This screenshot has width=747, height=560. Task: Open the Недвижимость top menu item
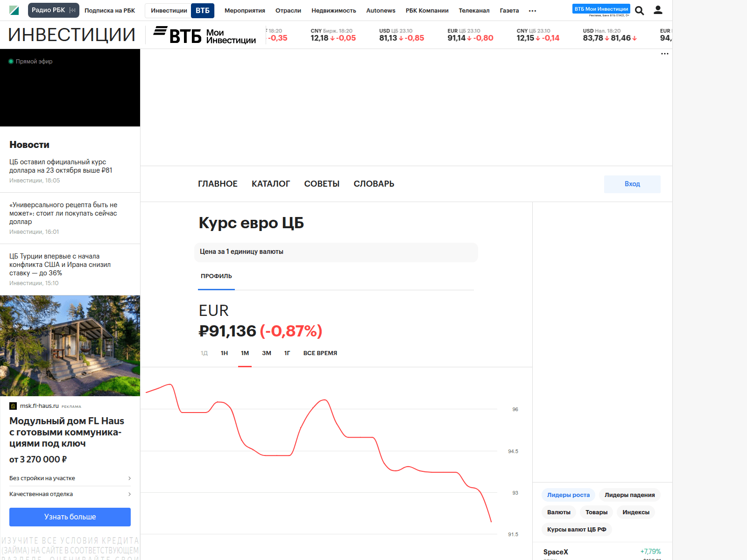coord(334,11)
